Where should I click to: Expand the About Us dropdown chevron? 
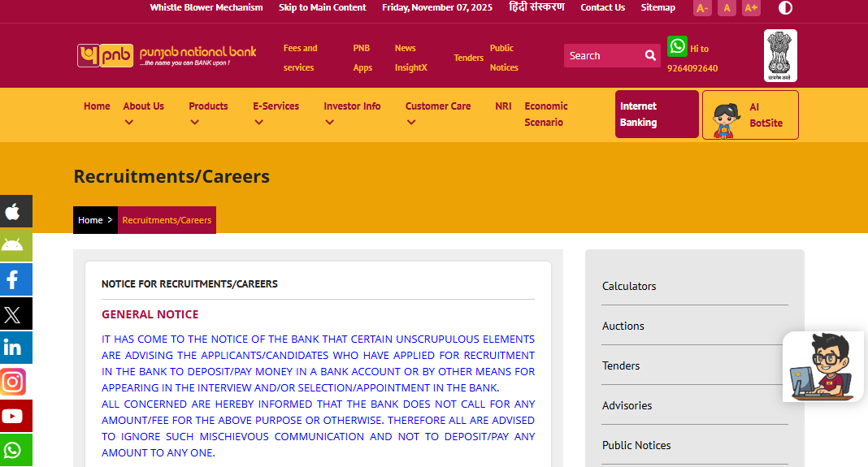pyautogui.click(x=129, y=123)
